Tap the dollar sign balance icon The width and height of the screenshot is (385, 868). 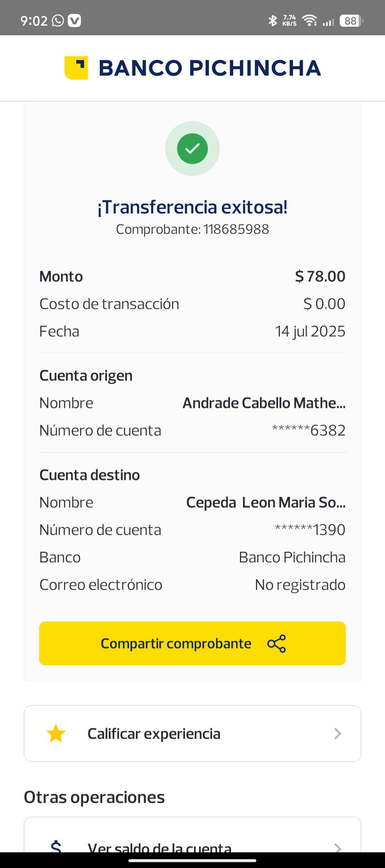pyautogui.click(x=56, y=847)
